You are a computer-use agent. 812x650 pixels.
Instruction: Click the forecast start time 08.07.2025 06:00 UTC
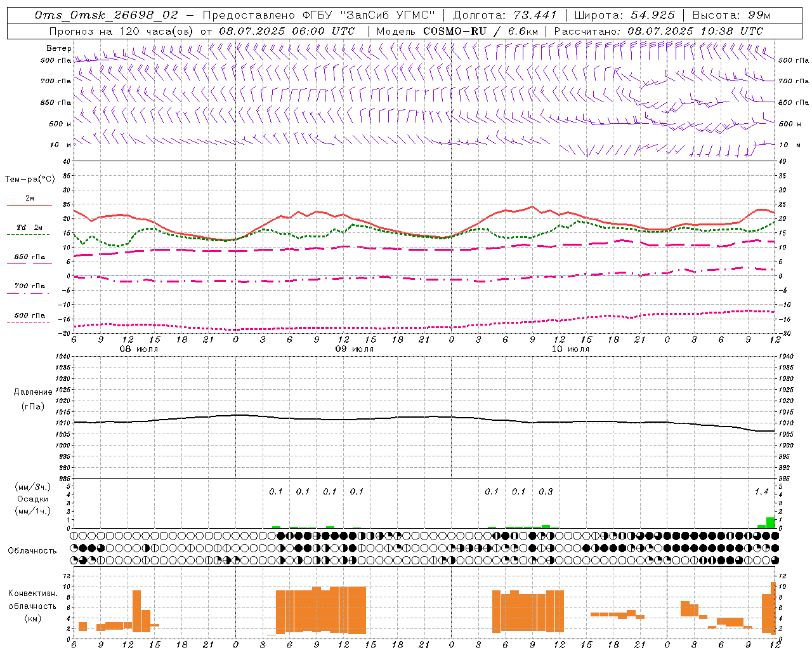287,31
